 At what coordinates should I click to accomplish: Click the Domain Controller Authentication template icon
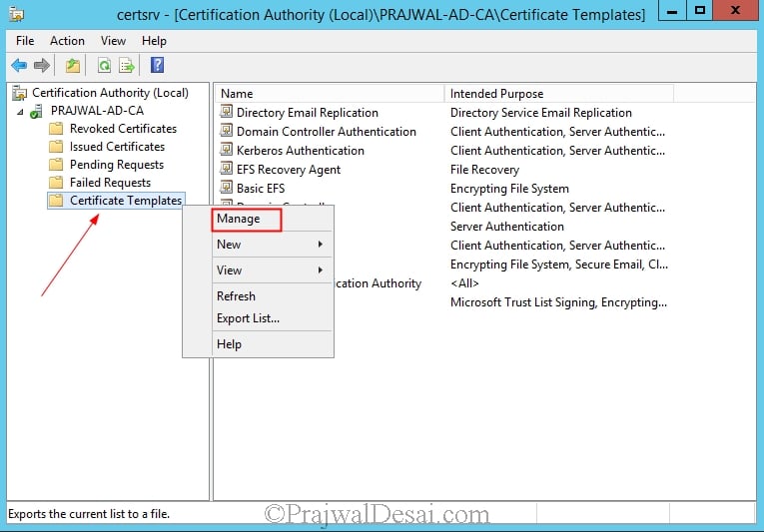tap(226, 131)
